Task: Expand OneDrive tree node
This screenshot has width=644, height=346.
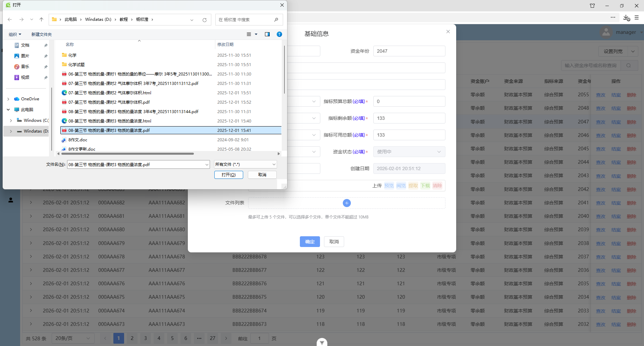Action: point(8,99)
